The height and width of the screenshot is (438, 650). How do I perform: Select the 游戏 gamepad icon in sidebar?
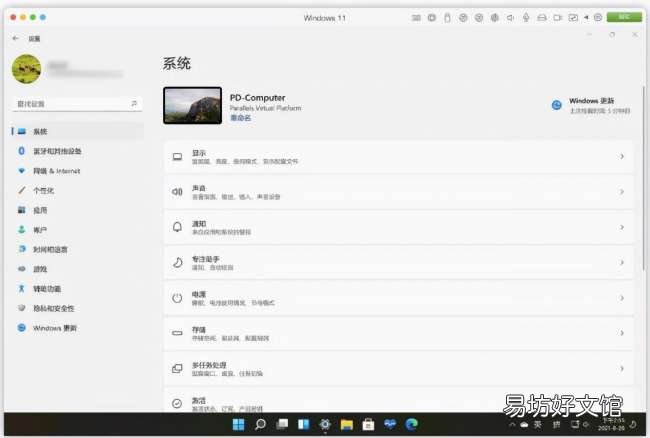point(22,269)
